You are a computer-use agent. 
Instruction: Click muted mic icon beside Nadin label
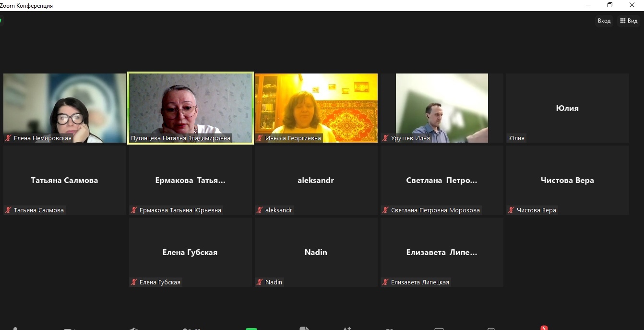pyautogui.click(x=260, y=282)
